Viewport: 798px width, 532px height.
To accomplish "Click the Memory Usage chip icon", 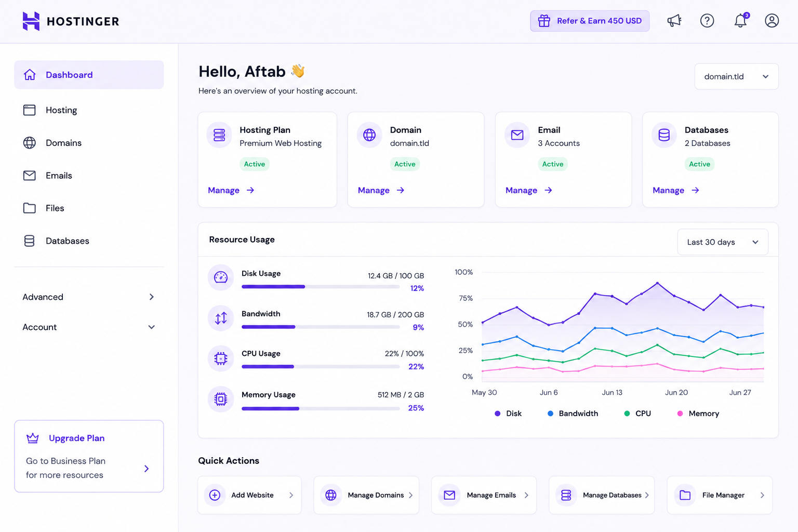I will pyautogui.click(x=221, y=399).
